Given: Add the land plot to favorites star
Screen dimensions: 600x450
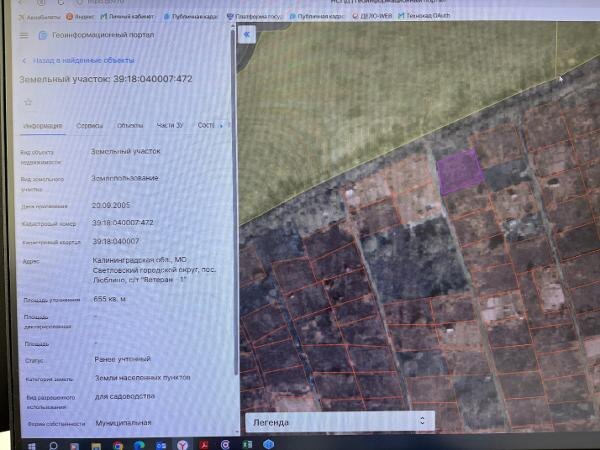Looking at the screenshot, I should click(28, 102).
